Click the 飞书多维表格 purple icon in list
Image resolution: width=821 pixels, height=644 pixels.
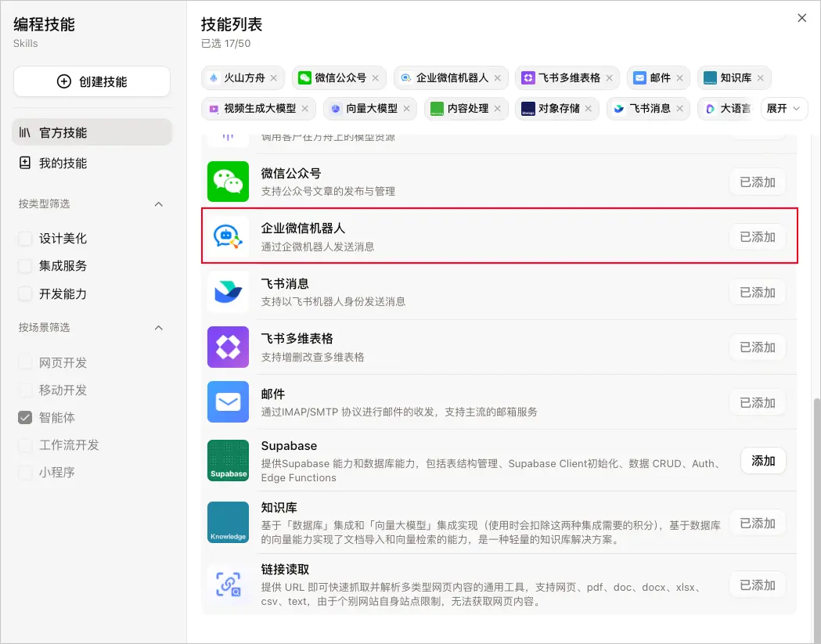[228, 347]
